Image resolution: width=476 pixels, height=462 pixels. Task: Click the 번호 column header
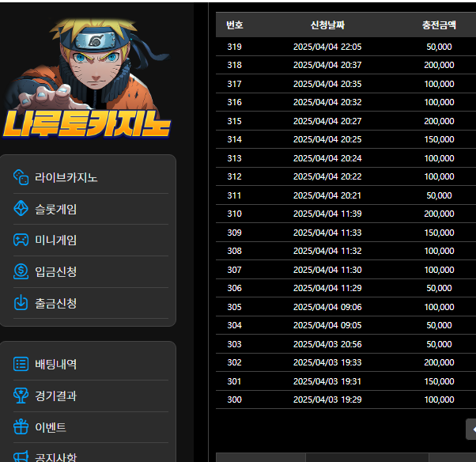pyautogui.click(x=235, y=25)
